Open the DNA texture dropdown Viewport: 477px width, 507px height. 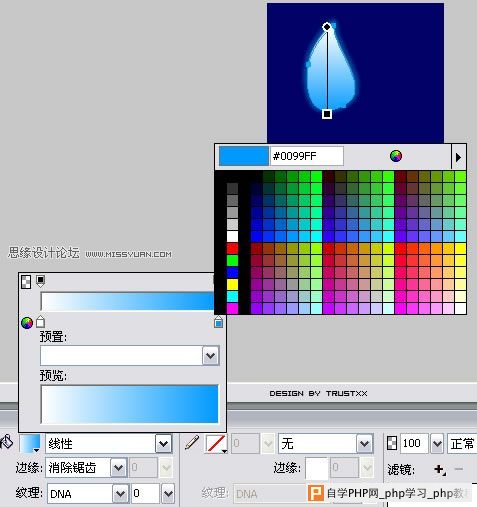click(120, 493)
